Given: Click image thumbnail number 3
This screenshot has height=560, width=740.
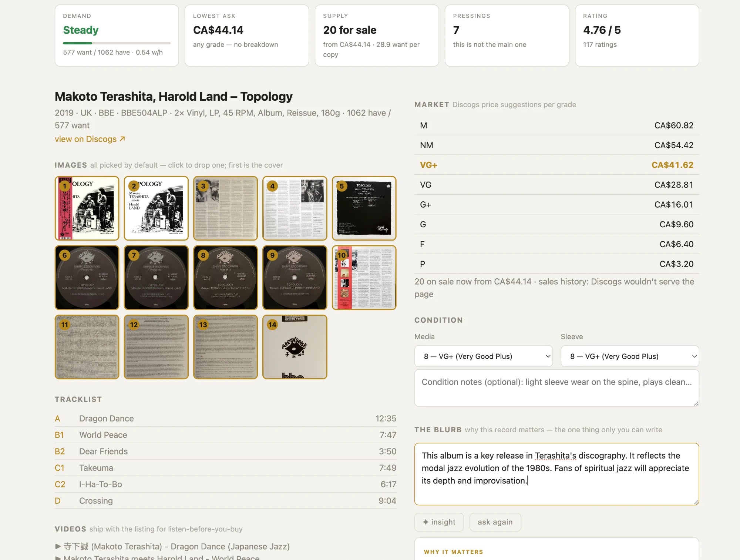Looking at the screenshot, I should pyautogui.click(x=225, y=208).
